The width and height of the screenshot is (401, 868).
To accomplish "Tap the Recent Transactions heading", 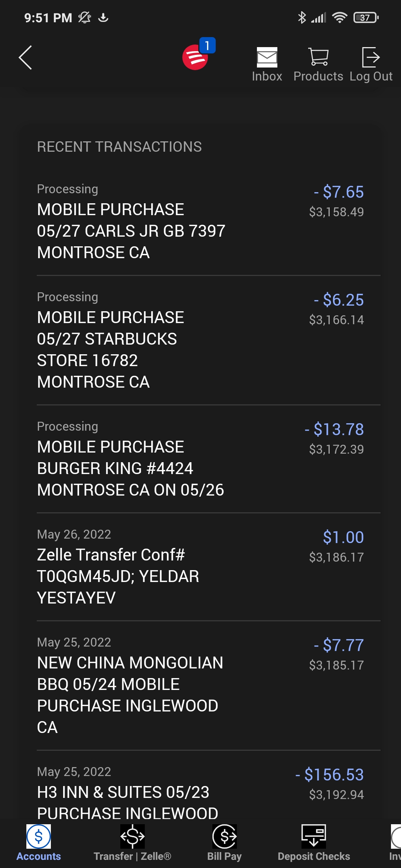I will click(119, 147).
